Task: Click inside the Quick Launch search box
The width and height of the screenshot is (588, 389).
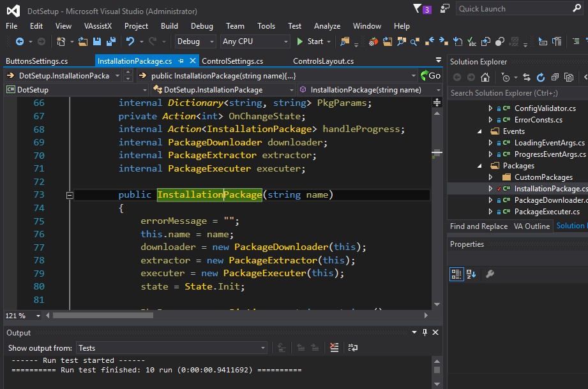Action: click(x=511, y=8)
